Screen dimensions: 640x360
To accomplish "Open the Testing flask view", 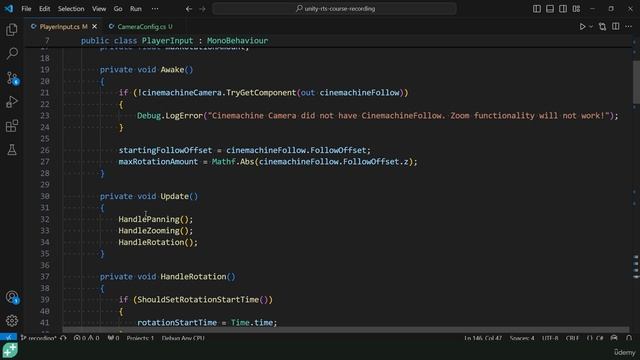I will [12, 150].
